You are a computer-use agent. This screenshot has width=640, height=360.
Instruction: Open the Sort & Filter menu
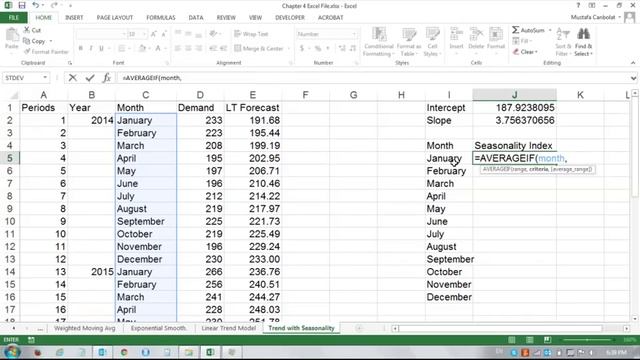coord(563,42)
